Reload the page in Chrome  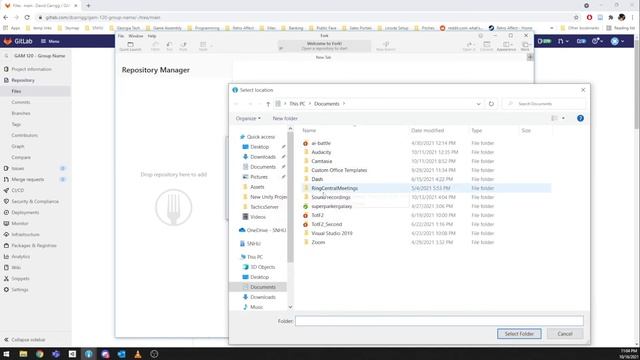tap(27, 17)
